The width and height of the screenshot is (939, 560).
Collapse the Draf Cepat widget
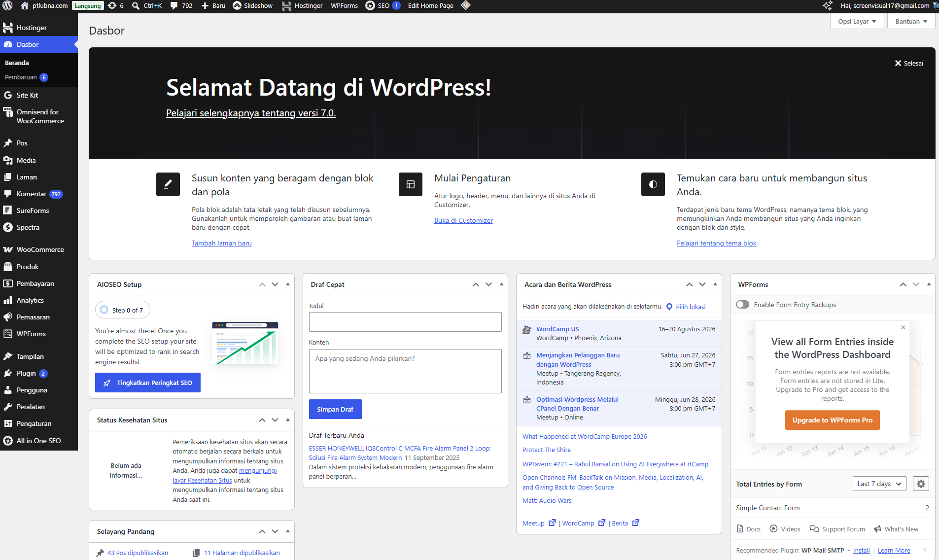tap(501, 284)
